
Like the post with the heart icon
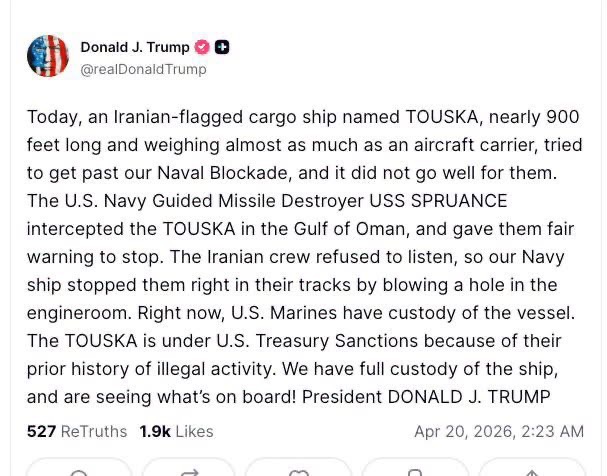point(298,472)
